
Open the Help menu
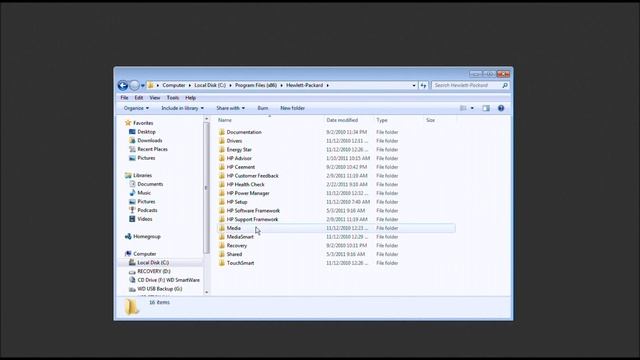[x=191, y=98]
